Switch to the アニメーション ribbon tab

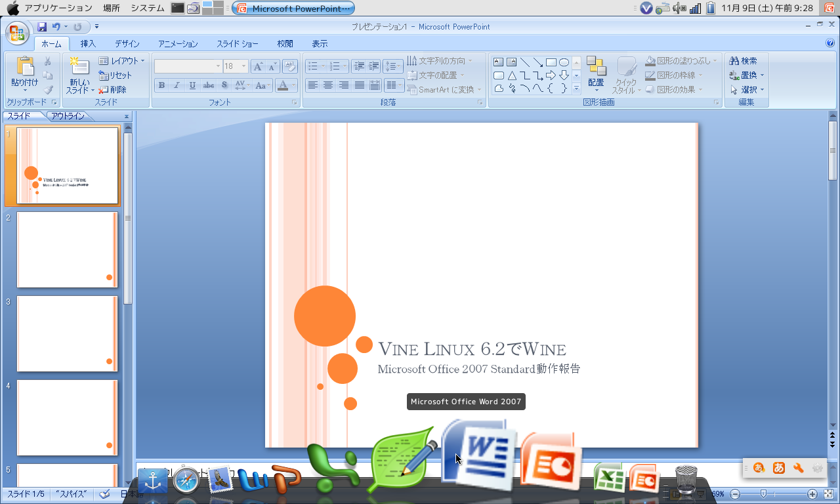tap(178, 44)
